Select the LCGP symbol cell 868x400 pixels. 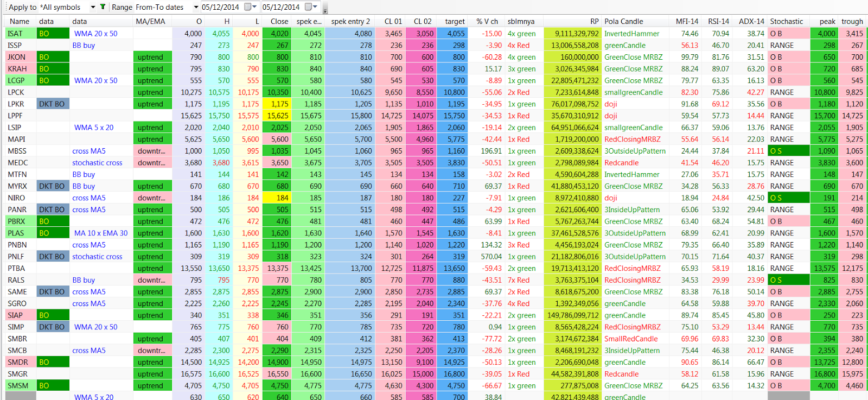pos(20,80)
